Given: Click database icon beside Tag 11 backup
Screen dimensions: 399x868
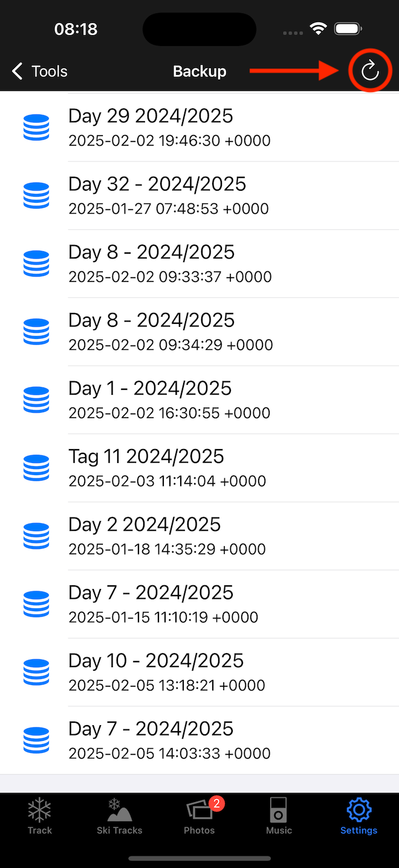Looking at the screenshot, I should [x=36, y=468].
